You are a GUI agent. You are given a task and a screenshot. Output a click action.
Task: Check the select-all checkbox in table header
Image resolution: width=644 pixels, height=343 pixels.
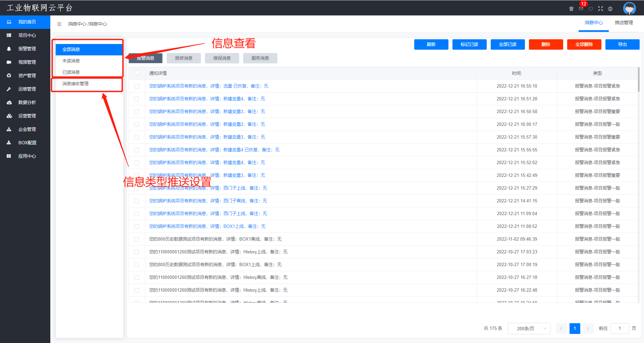pyautogui.click(x=137, y=73)
